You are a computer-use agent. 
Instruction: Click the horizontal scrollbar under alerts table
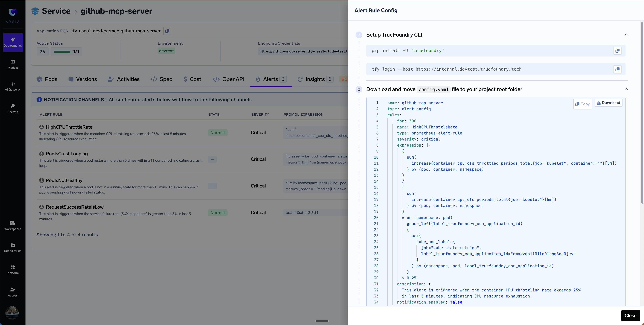(322, 321)
